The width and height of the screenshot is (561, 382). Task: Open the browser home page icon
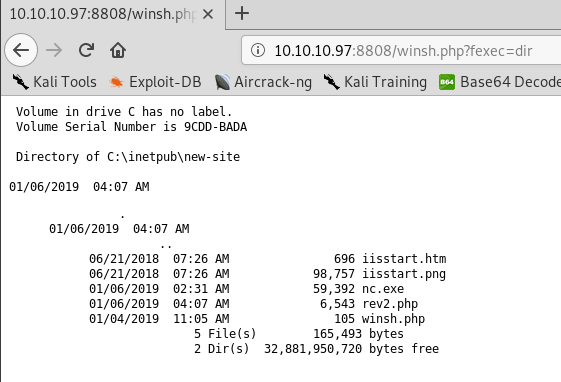(118, 50)
